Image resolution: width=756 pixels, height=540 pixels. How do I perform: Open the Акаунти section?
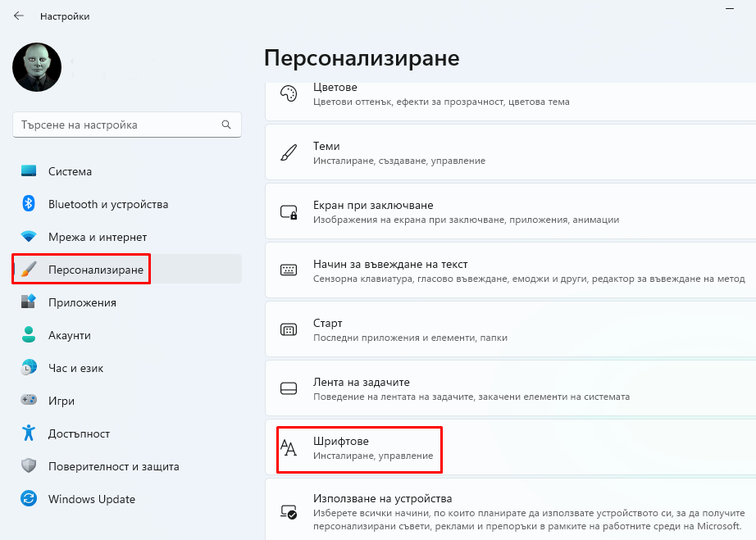click(127, 335)
